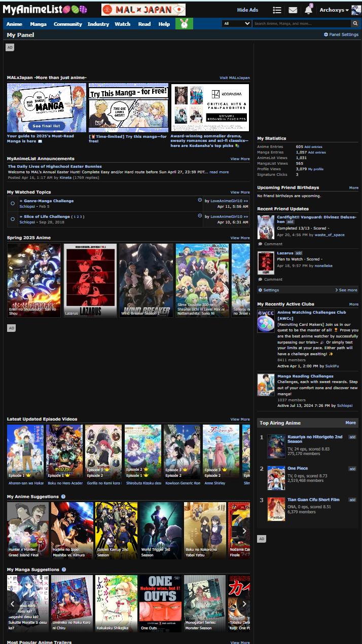Open the Watch menu
The width and height of the screenshot is (362, 644).
point(123,24)
